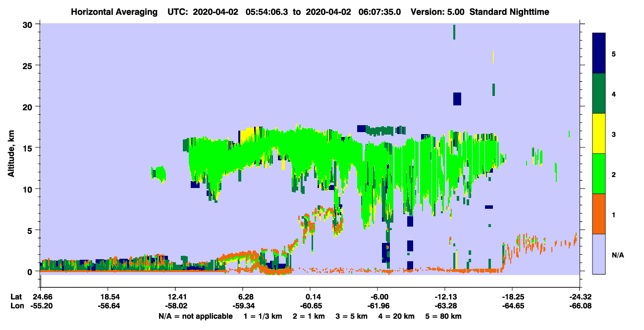Click 'N/A = not applicable' in the legend
This screenshot has height=330, width=644.
coord(195,316)
